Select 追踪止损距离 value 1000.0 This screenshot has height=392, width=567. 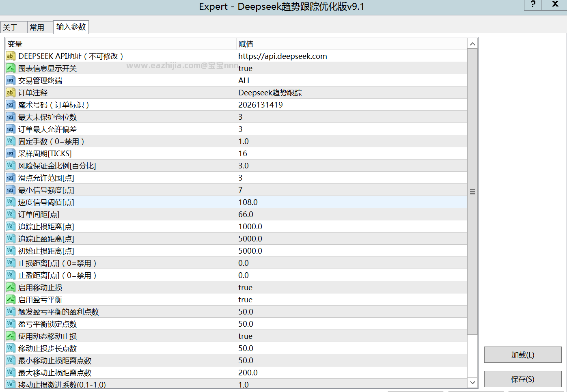click(351, 226)
